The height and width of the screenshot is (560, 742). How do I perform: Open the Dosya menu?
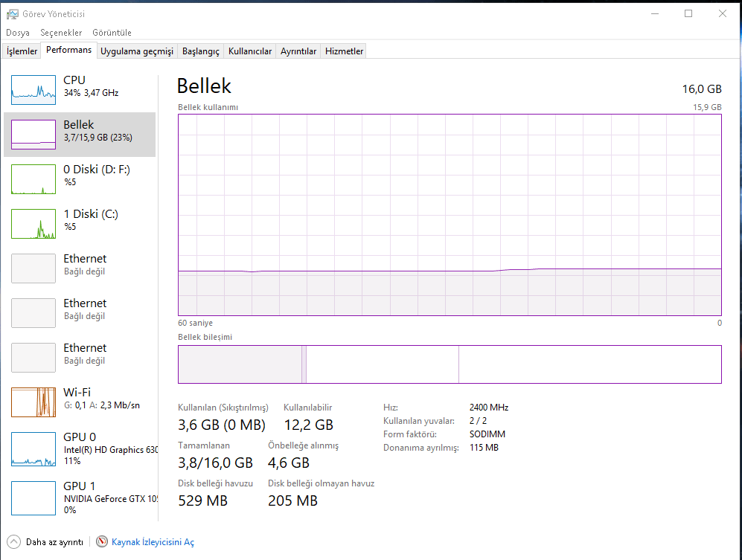coord(18,33)
